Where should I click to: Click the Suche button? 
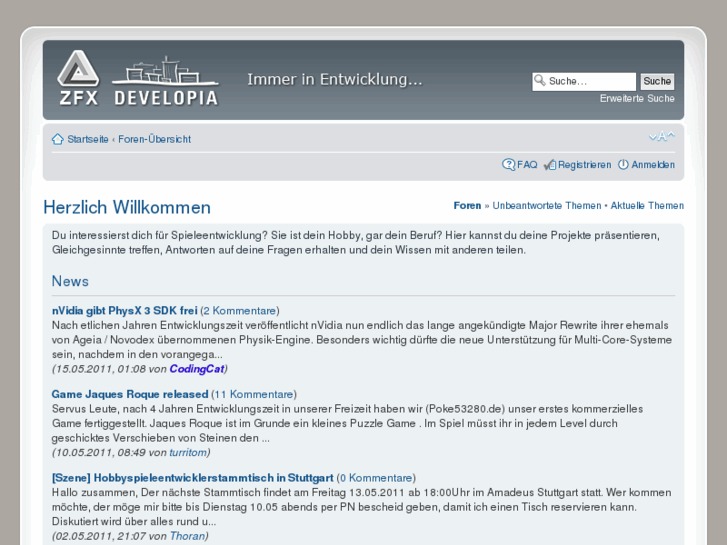tap(657, 81)
